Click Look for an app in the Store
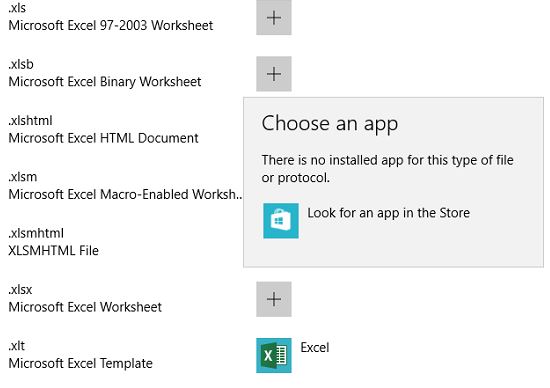 [389, 213]
